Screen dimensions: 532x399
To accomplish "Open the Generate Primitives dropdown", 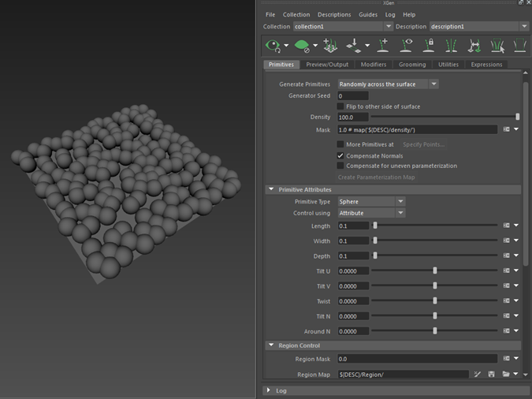I will tap(388, 84).
